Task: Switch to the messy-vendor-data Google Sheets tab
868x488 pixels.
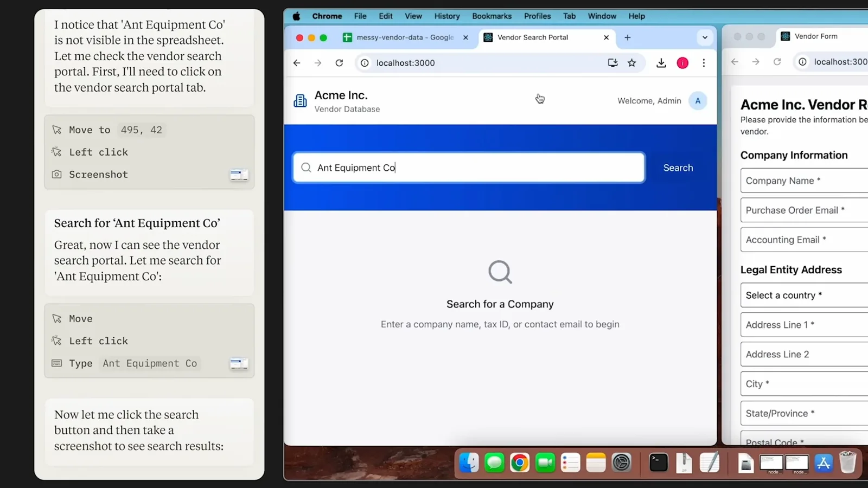Action: pos(405,37)
